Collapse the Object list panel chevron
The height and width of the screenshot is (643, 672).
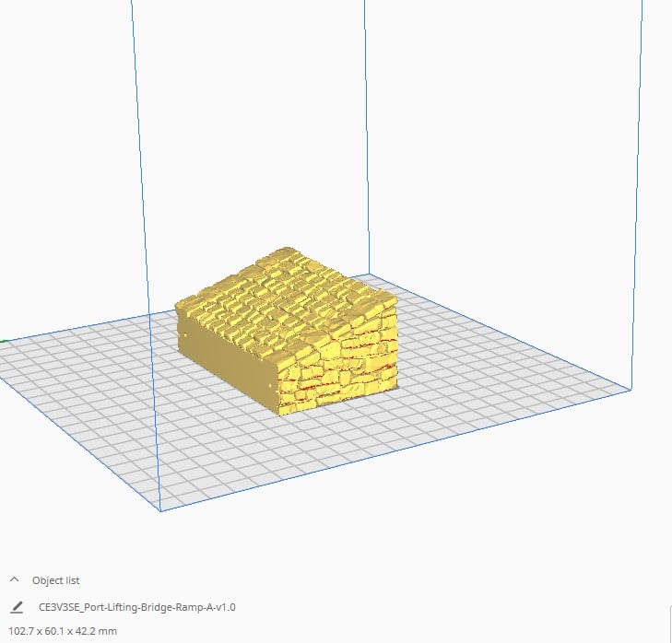point(14,579)
